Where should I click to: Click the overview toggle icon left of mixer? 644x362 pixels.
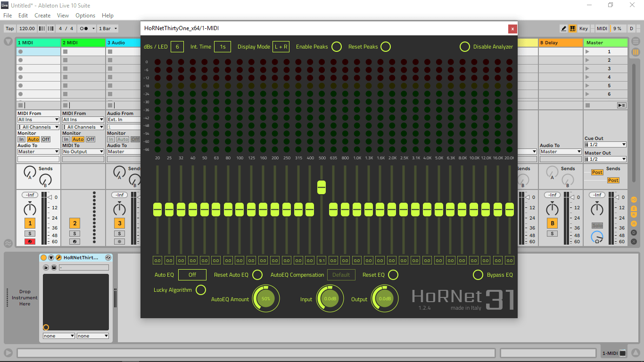click(8, 243)
